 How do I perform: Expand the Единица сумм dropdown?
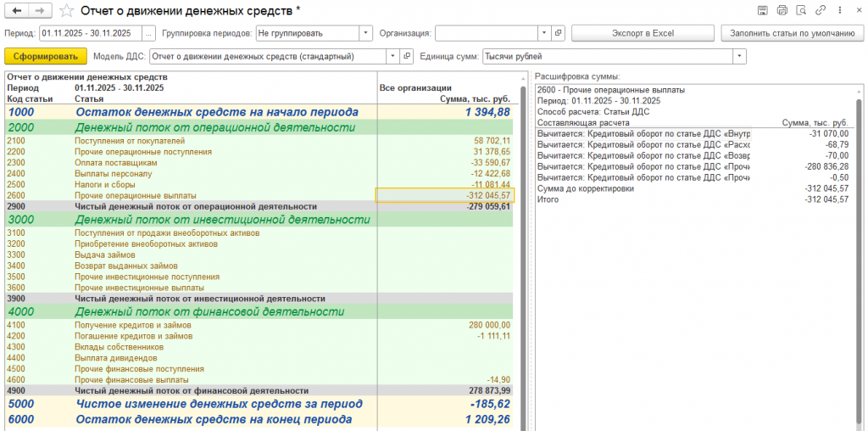click(739, 56)
